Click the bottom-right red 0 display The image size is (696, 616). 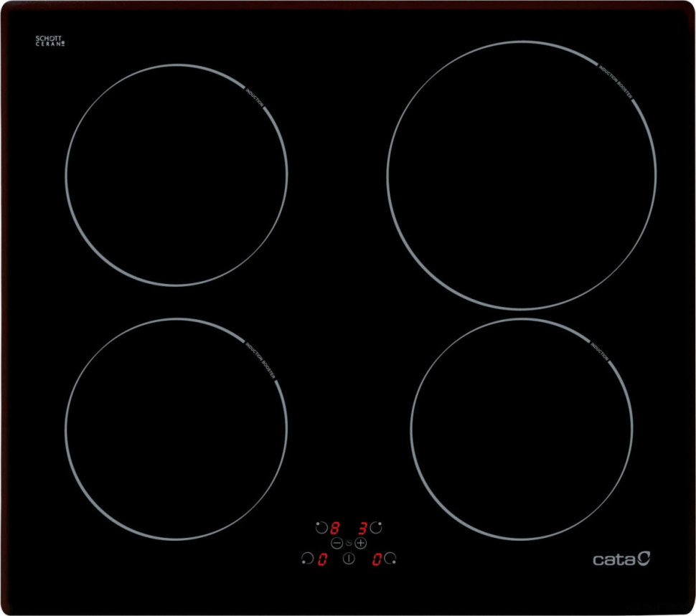377,559
